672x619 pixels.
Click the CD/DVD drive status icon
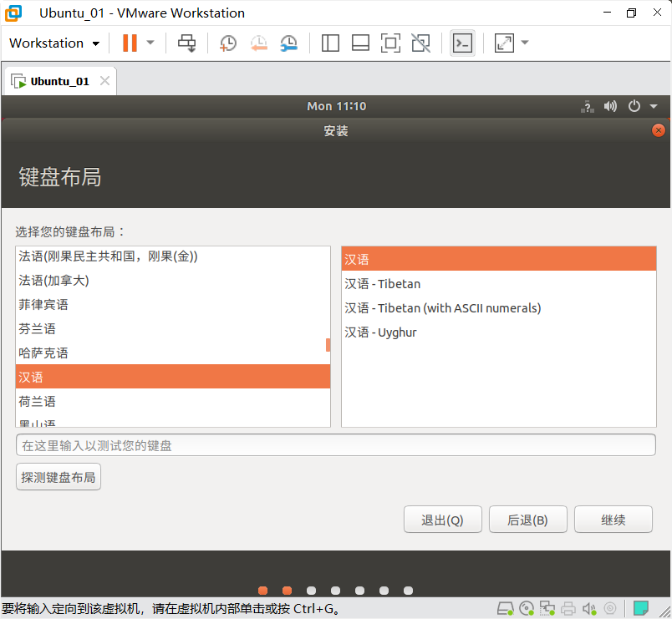(527, 608)
